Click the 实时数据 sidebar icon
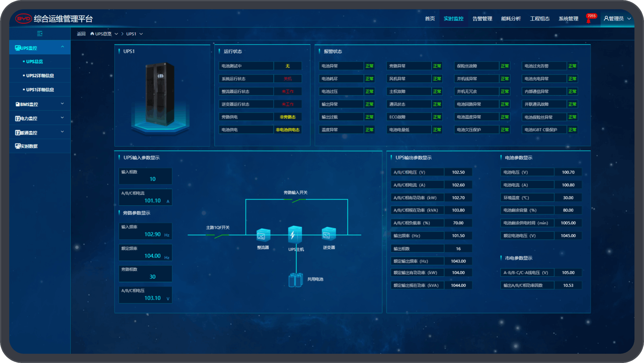 (x=18, y=146)
